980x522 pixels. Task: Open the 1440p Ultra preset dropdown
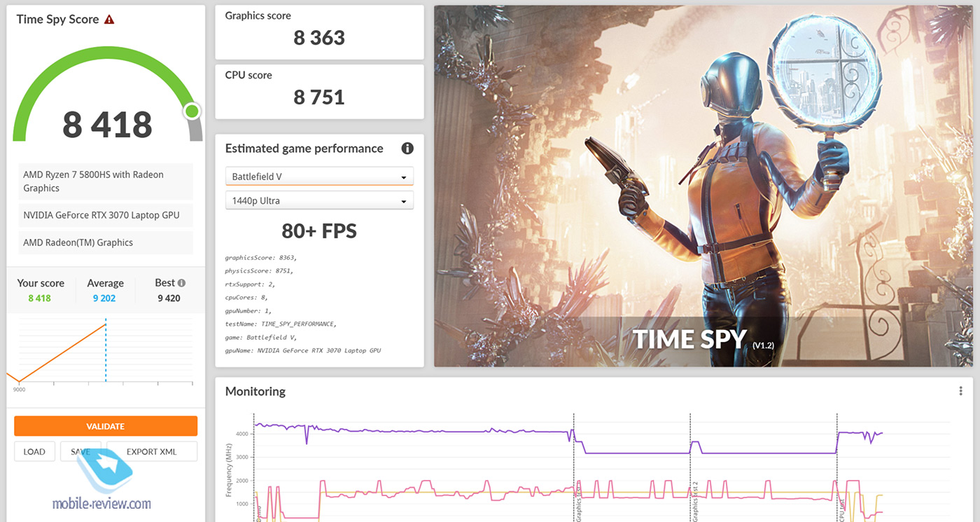[319, 200]
